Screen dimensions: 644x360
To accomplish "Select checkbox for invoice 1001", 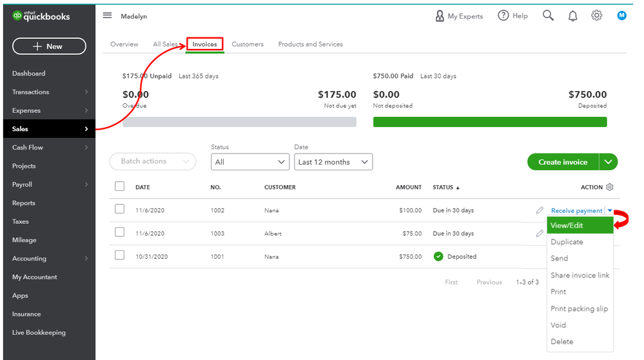I will click(x=119, y=255).
